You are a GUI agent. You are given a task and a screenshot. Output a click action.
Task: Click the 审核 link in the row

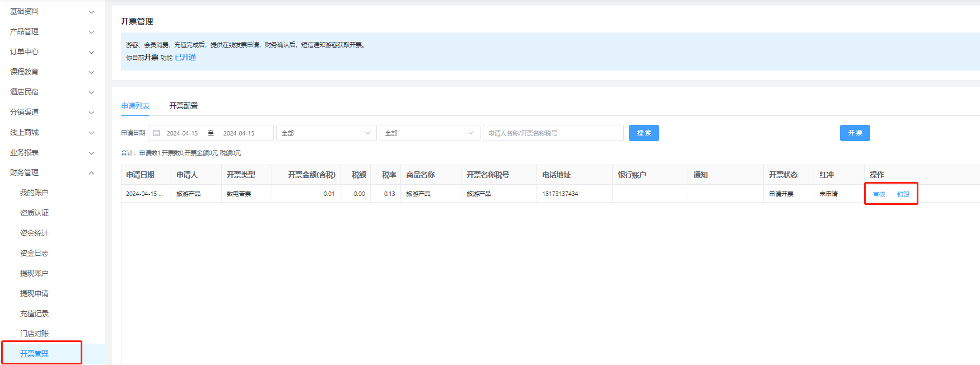879,194
